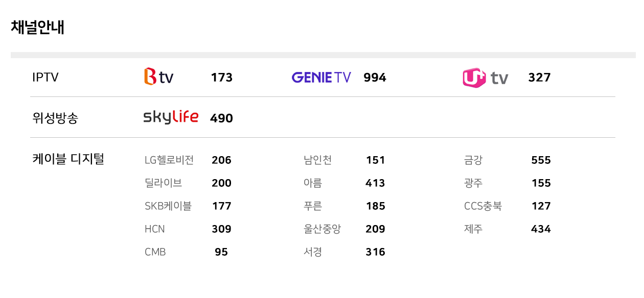Click the GENIE TV logo
This screenshot has height=298, width=644.
coord(321,78)
